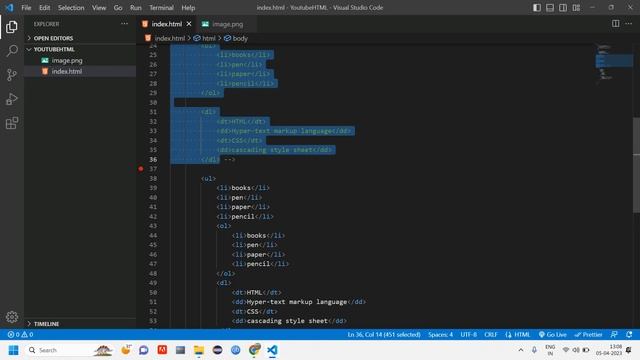Expand the Open Editors section
The height and width of the screenshot is (360, 640).
(80, 38)
